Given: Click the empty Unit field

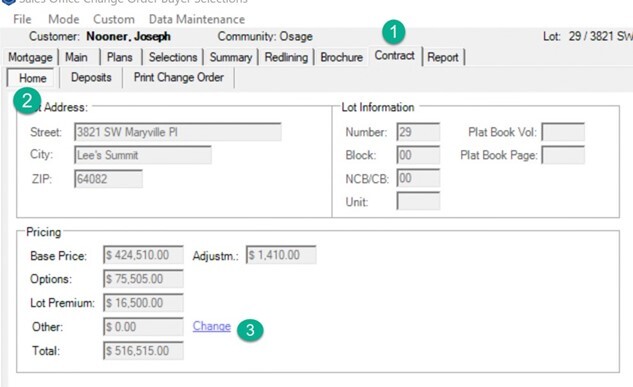Looking at the screenshot, I should (x=418, y=201).
